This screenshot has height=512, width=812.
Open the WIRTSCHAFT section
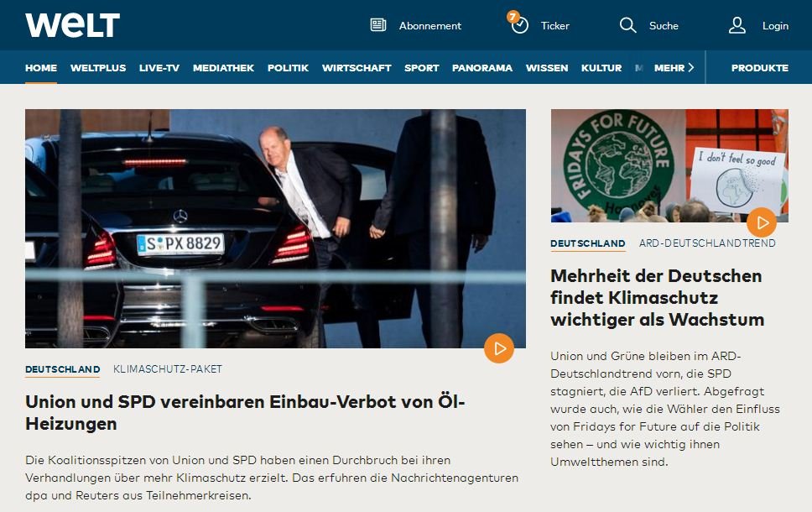[357, 68]
